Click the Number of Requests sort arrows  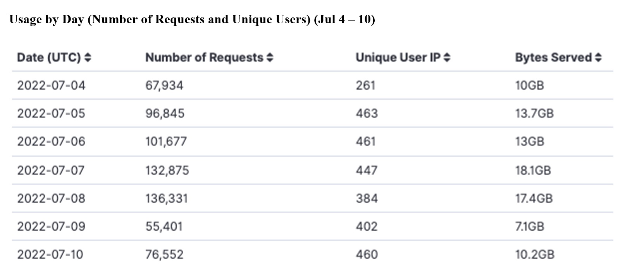click(270, 58)
